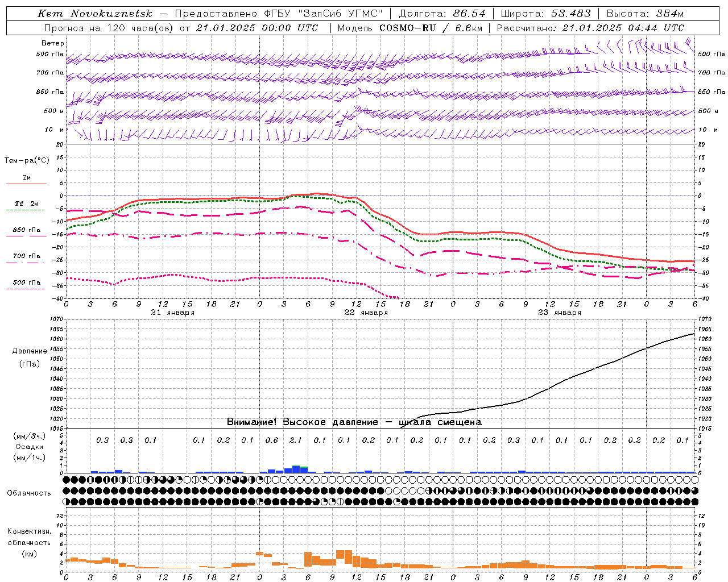
Task: Click the (мм/3ч.) units label
Action: pos(29,436)
